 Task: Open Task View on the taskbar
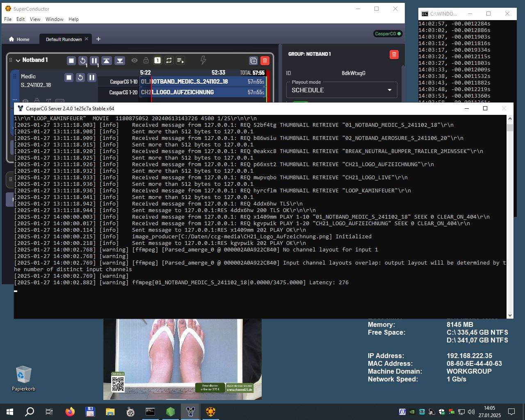(49, 412)
